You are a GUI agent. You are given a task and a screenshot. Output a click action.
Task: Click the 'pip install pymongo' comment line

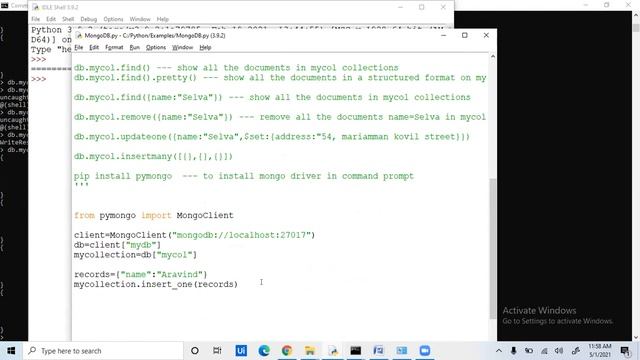[x=244, y=176]
